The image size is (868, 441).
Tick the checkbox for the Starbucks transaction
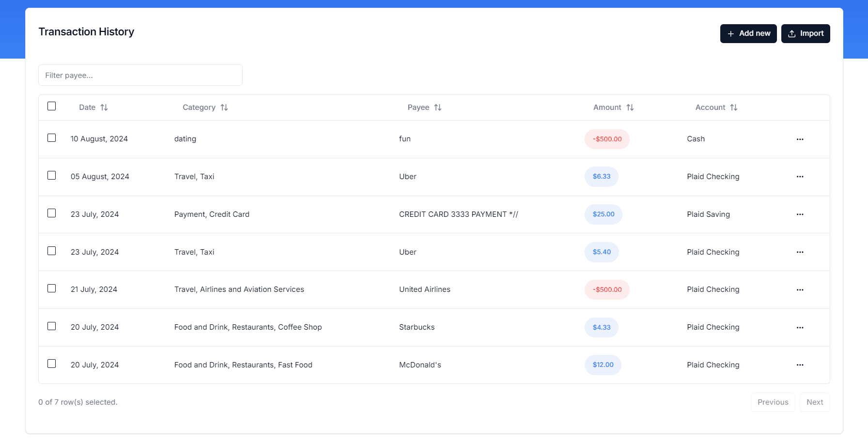(52, 326)
